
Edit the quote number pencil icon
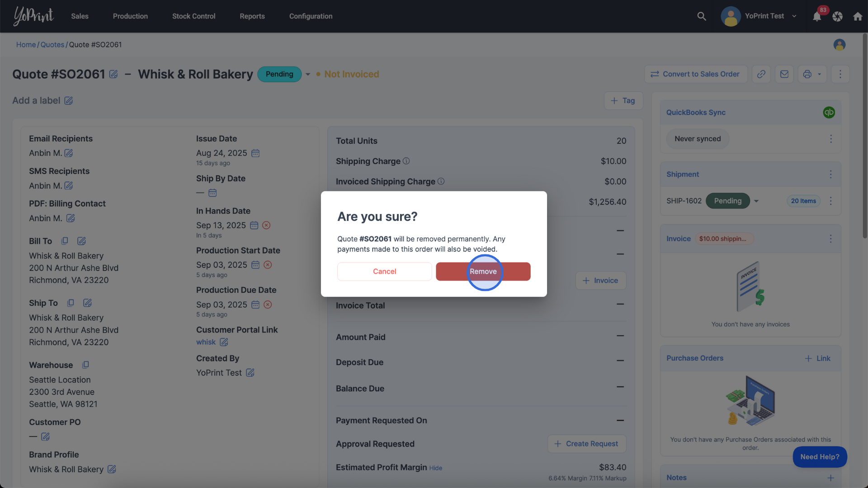[113, 74]
